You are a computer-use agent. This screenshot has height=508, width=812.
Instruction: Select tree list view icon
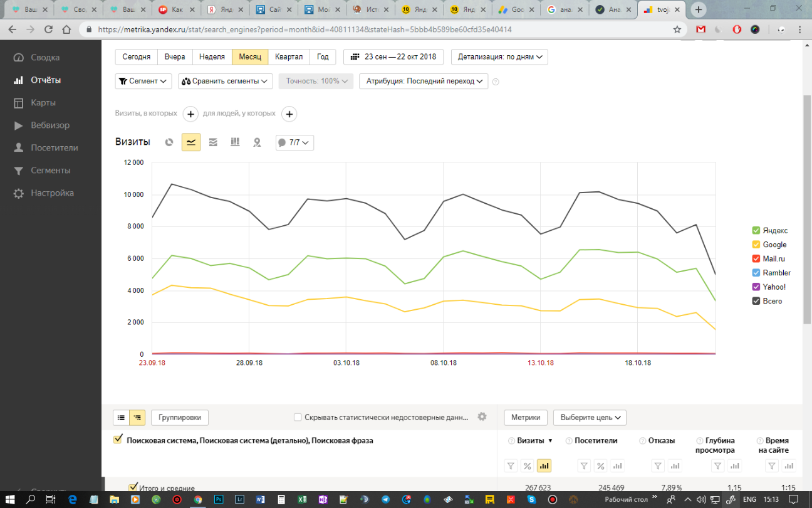point(137,417)
